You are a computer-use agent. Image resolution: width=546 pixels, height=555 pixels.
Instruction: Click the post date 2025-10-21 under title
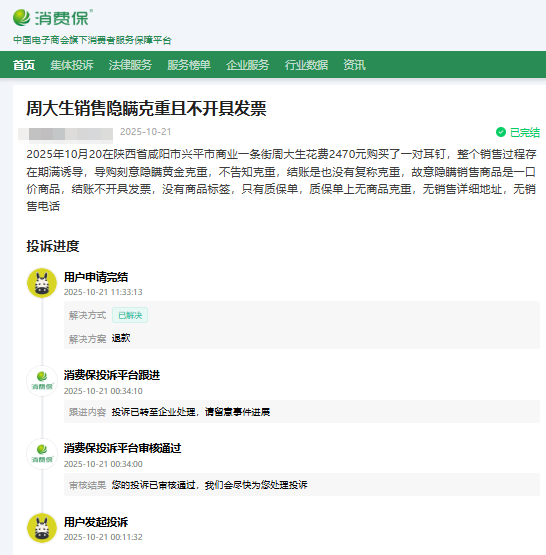tap(145, 132)
